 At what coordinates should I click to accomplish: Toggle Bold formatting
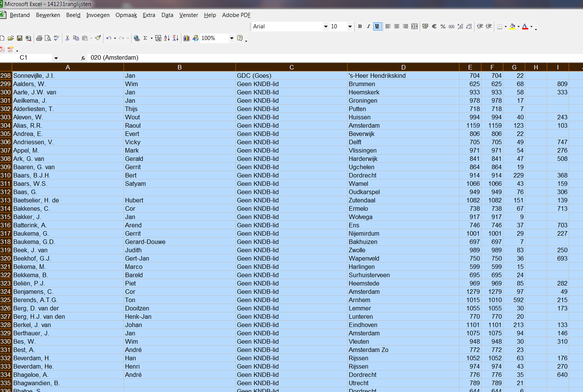tap(360, 26)
